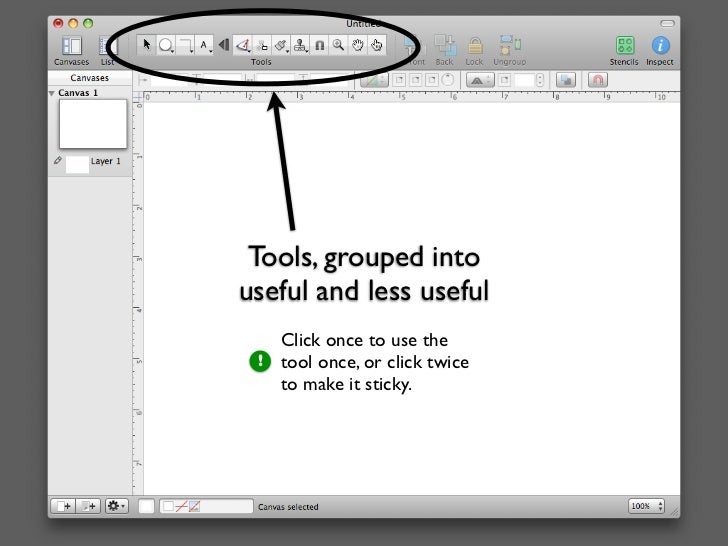Toggle the shadow button in format bar
The height and width of the screenshot is (546, 728).
(566, 80)
